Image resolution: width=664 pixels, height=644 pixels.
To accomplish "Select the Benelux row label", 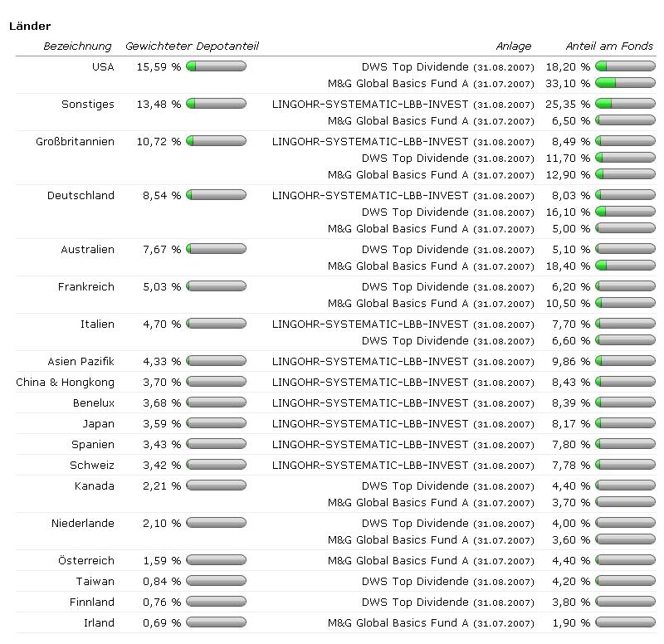I will pyautogui.click(x=94, y=403).
